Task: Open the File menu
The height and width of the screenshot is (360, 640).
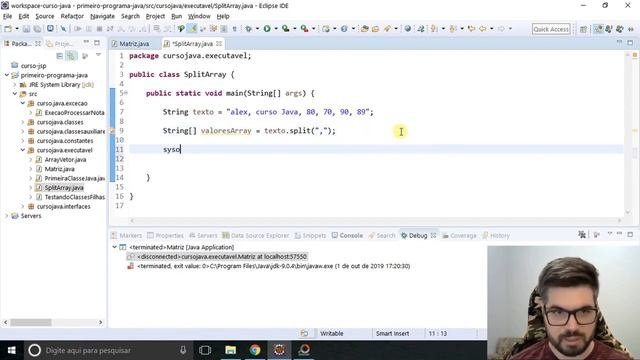Action: pyautogui.click(x=7, y=16)
